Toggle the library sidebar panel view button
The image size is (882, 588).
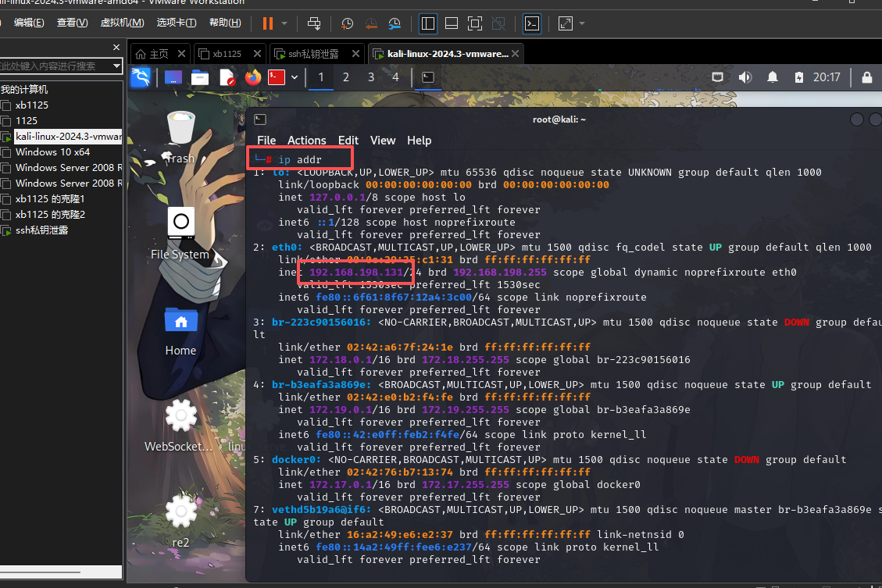pyautogui.click(x=428, y=23)
